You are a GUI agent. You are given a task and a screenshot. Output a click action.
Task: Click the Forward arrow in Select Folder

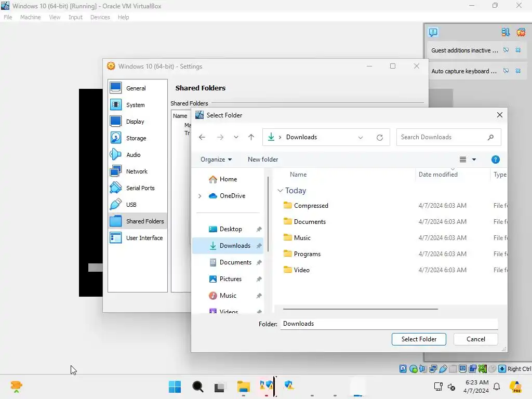[x=220, y=137]
